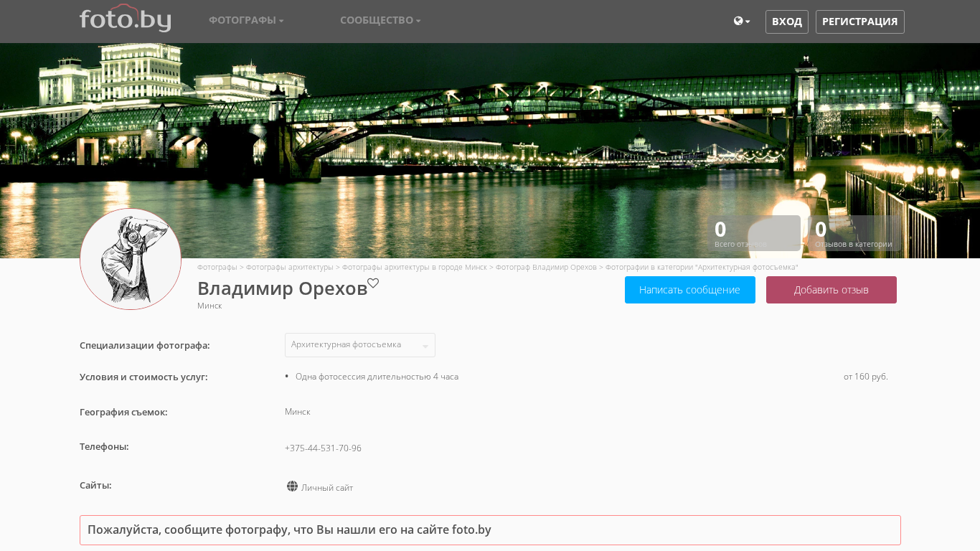
Task: Click the Условия и стоимость услуг label
Action: click(x=143, y=377)
